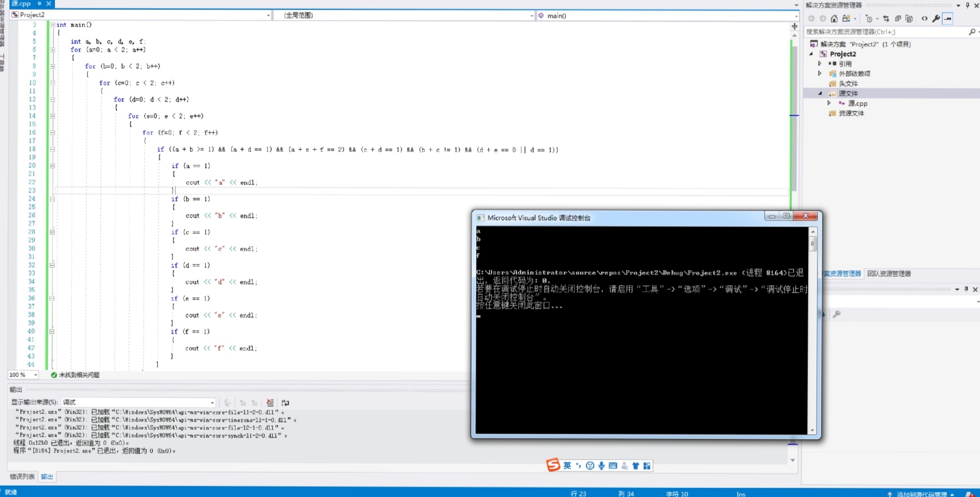Click the emoji smiley icon in Sogou bar
The image size is (980, 497).
pos(590,466)
